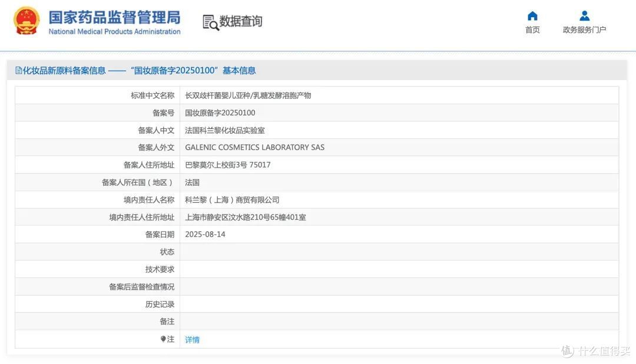Open the 数据查询 search icon
Image resolution: width=636 pixels, height=364 pixels.
point(210,23)
